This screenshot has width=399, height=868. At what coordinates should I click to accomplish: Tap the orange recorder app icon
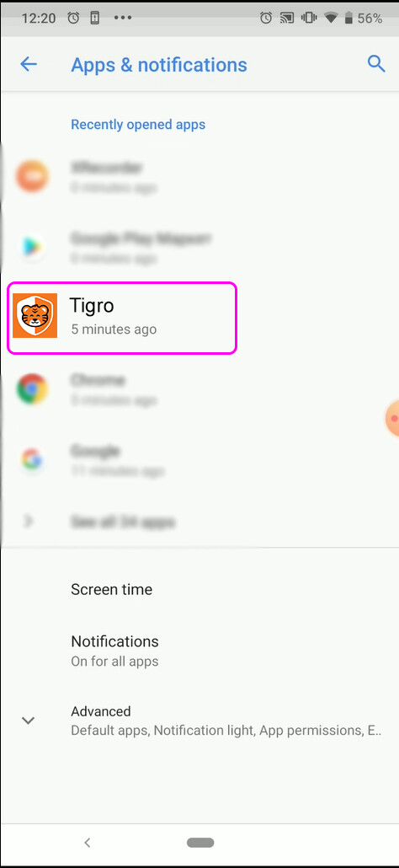click(x=32, y=177)
